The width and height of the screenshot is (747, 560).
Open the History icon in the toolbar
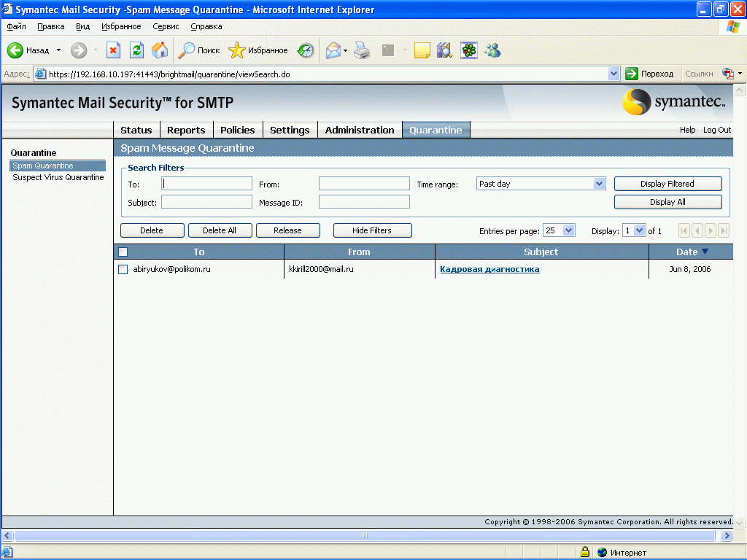coord(306,50)
